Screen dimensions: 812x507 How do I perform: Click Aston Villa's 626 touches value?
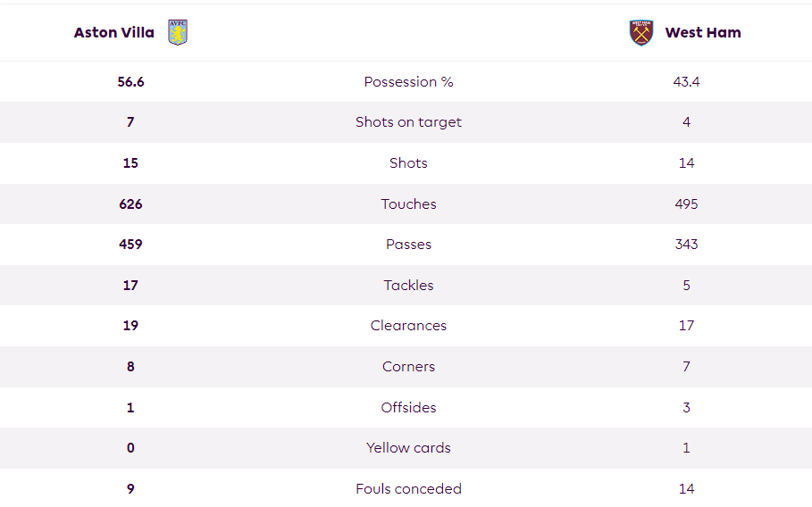point(130,204)
